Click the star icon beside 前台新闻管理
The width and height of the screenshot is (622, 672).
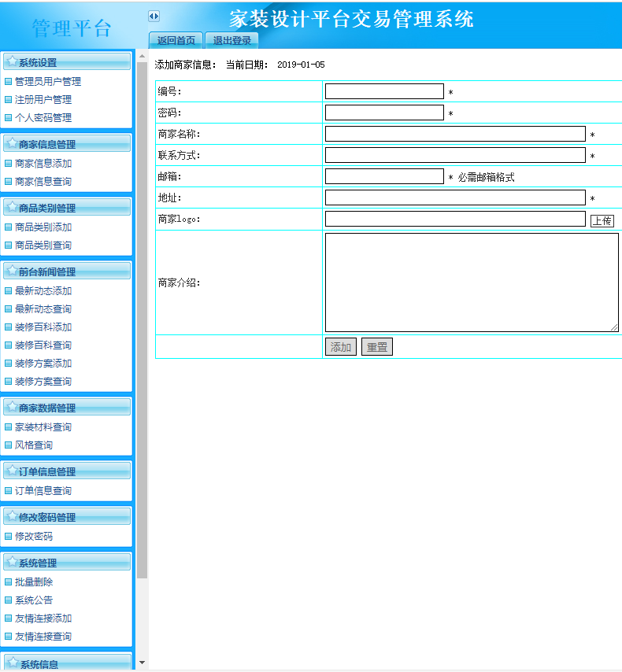click(x=12, y=271)
